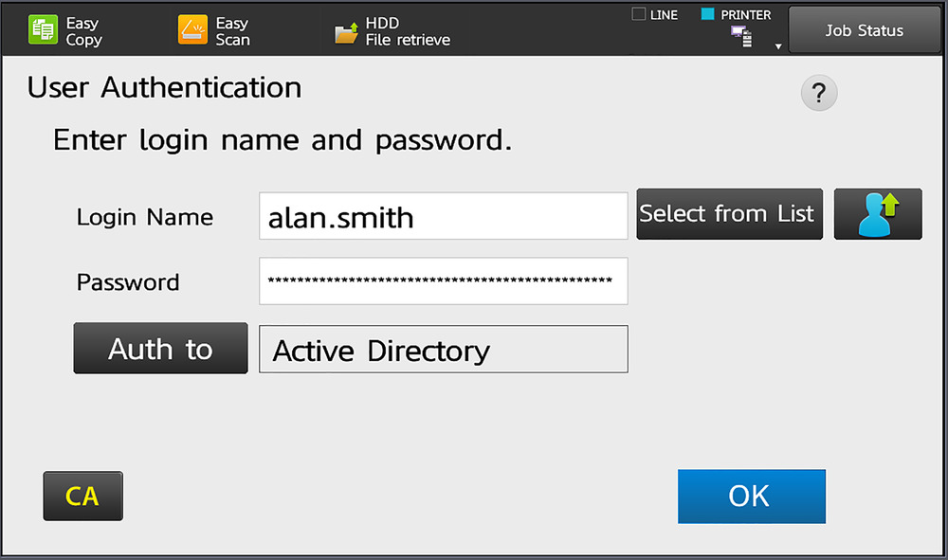Screen dimensions: 948x560
Task: Click the Auth to button
Action: pos(160,349)
